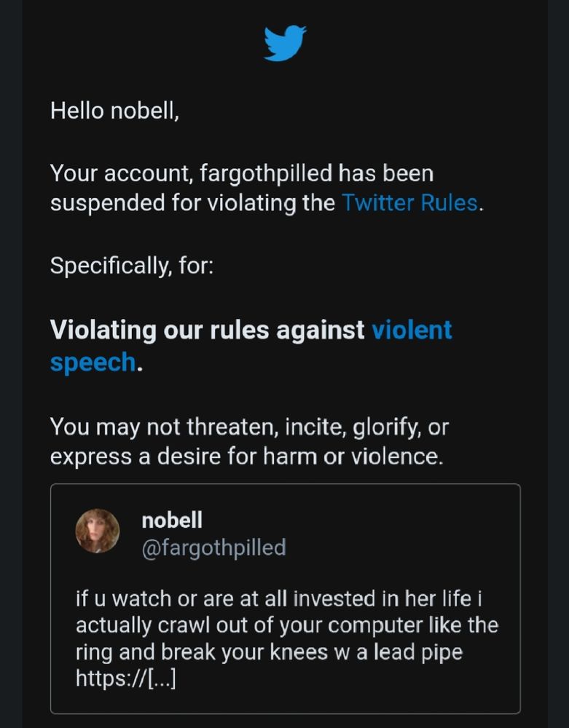Click the word fargothpilled in suspension sentence
The width and height of the screenshot is (569, 728).
pyautogui.click(x=266, y=173)
